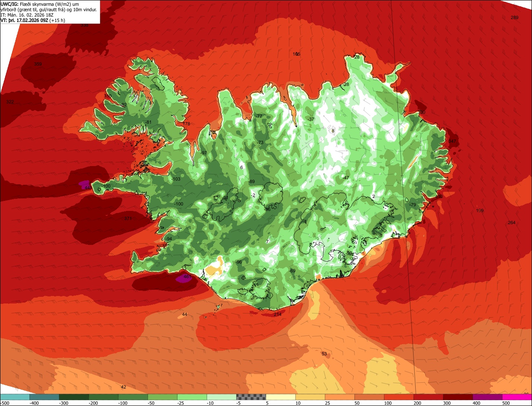Click the map value '359'
Viewport: 532px width, 406px height.
[38, 64]
